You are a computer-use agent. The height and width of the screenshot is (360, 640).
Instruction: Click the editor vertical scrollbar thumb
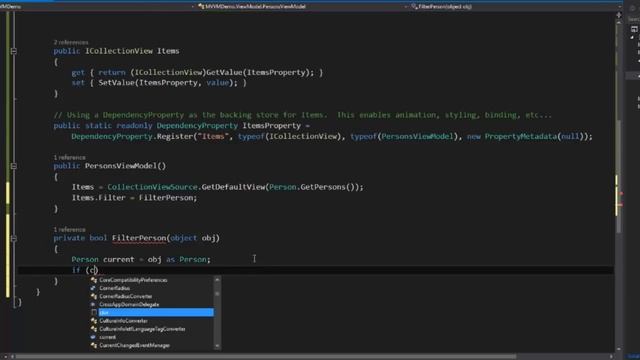tap(619, 177)
